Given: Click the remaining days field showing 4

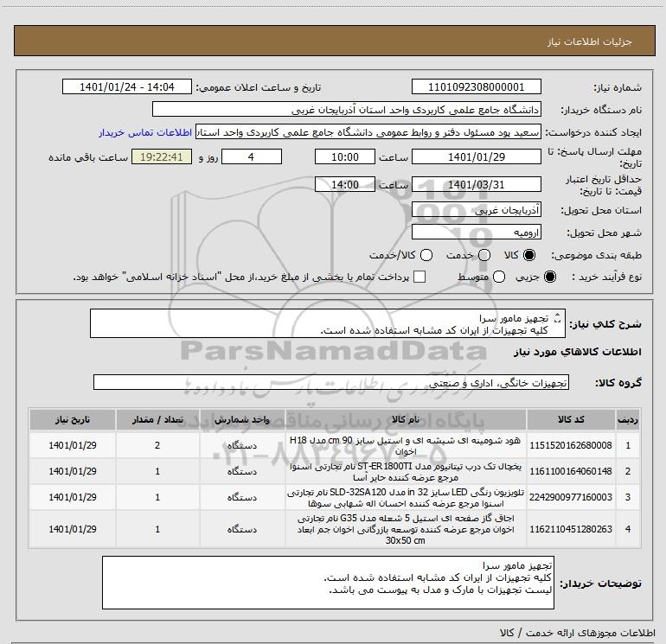Looking at the screenshot, I should coord(252,156).
